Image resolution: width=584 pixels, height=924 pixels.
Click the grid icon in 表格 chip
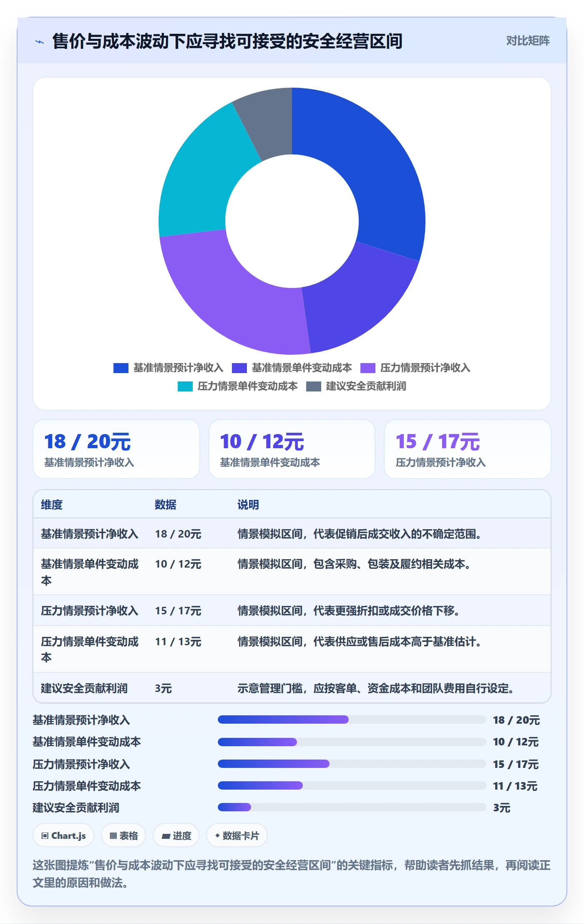113,836
